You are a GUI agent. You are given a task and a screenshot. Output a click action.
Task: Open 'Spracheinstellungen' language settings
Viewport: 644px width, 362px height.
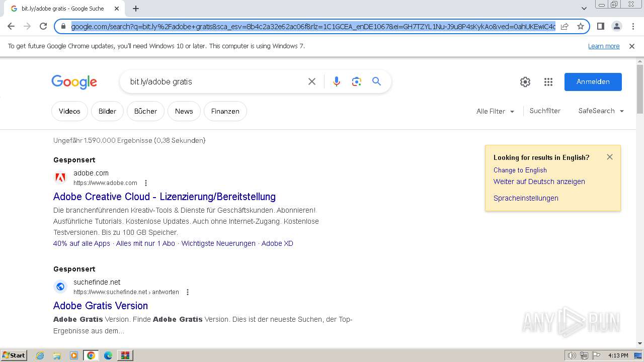(526, 198)
